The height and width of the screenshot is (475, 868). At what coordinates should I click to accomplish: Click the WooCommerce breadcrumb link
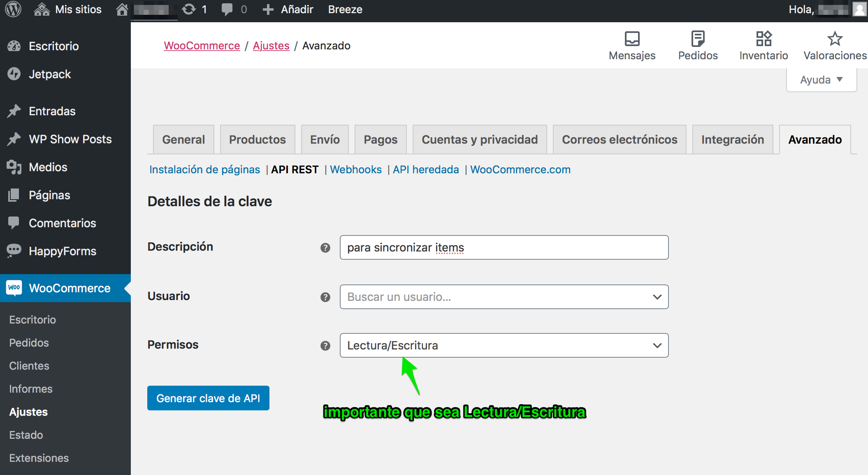(x=202, y=46)
